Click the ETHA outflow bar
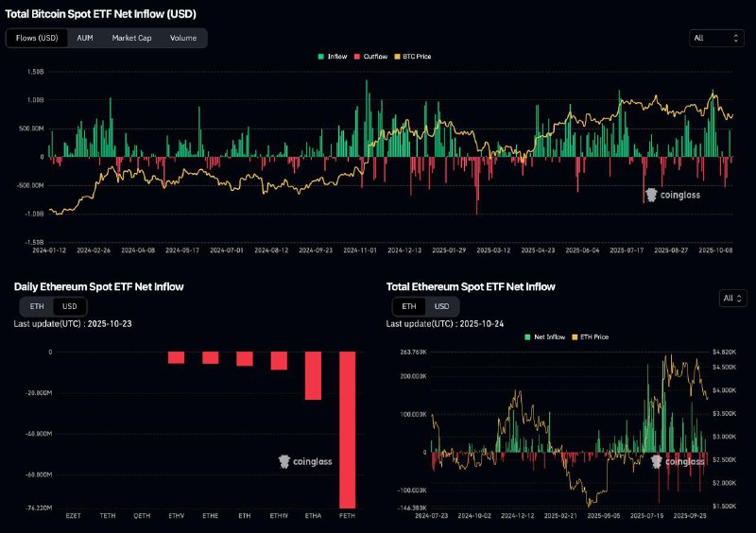 (313, 376)
